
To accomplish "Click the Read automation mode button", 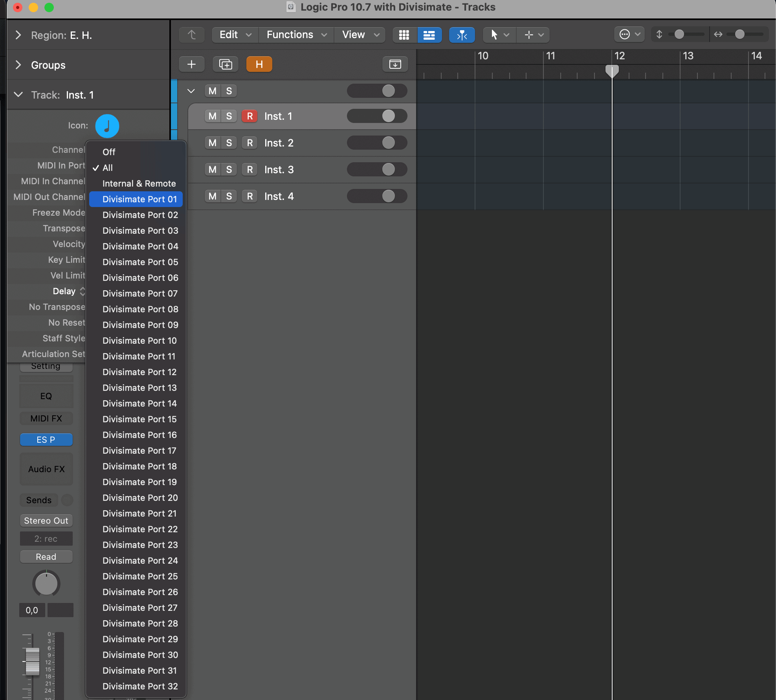I will 46,557.
